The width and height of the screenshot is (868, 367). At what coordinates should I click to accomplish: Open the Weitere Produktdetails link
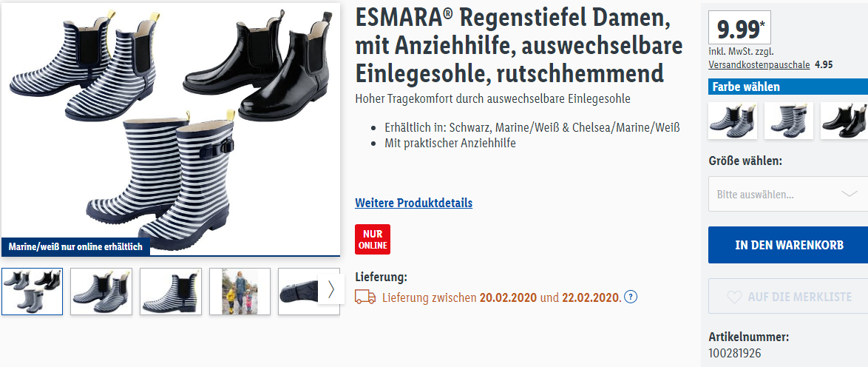[413, 203]
